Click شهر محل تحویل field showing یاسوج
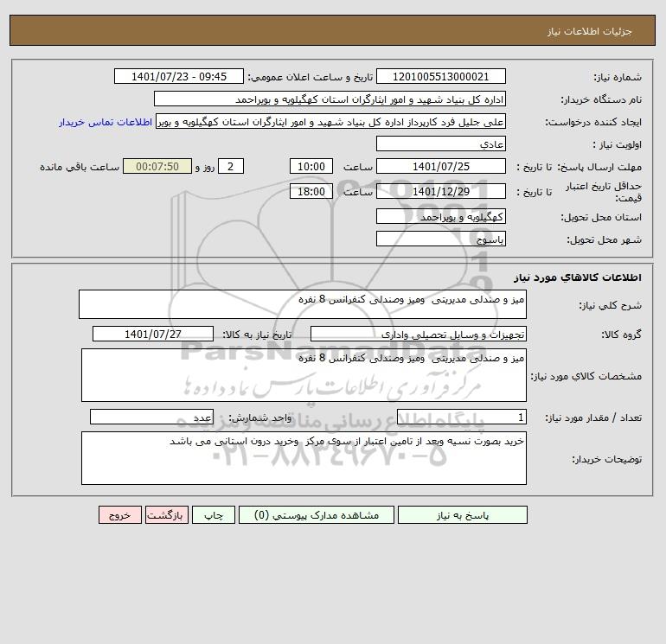Viewport: 666px width, 644px height. [441, 239]
